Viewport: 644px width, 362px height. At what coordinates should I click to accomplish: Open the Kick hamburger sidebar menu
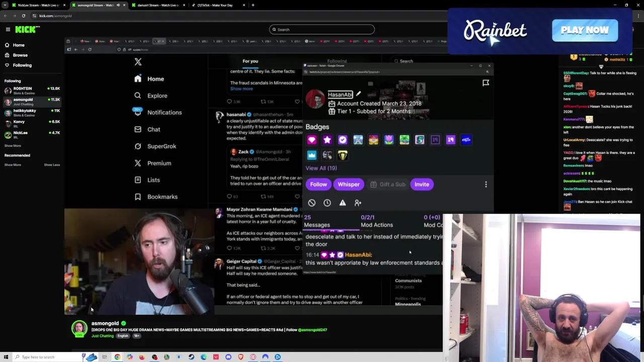[8, 30]
